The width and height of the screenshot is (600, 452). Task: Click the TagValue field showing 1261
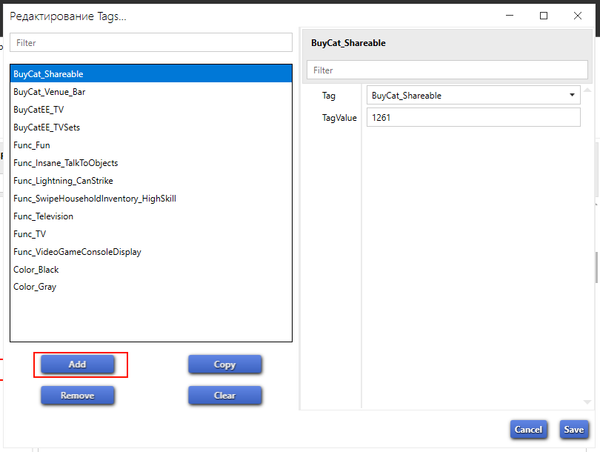click(472, 118)
